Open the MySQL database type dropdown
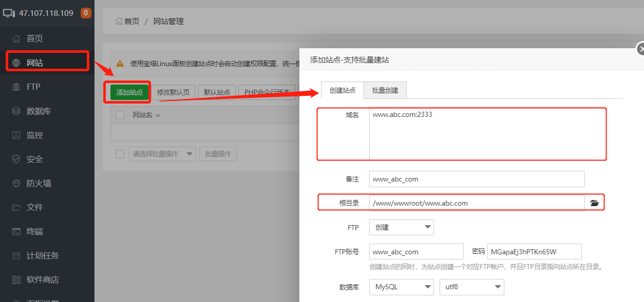Image resolution: width=644 pixels, height=302 pixels. coord(401,287)
